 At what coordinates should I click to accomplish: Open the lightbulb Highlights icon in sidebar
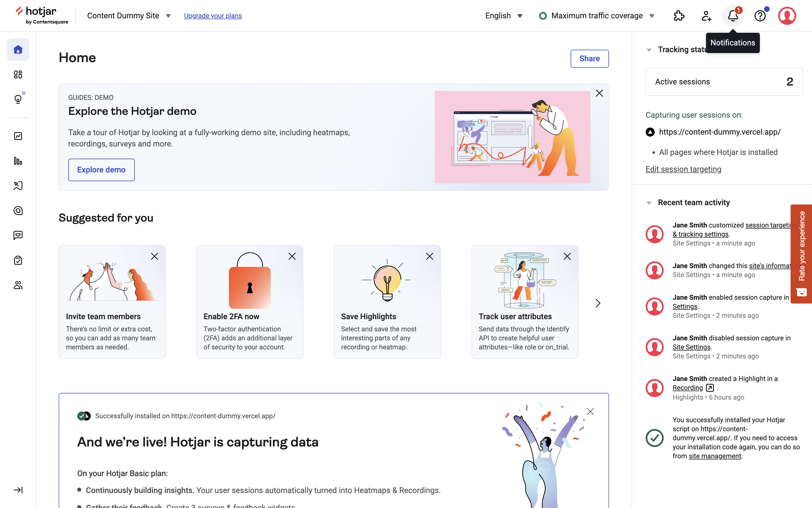[18, 99]
